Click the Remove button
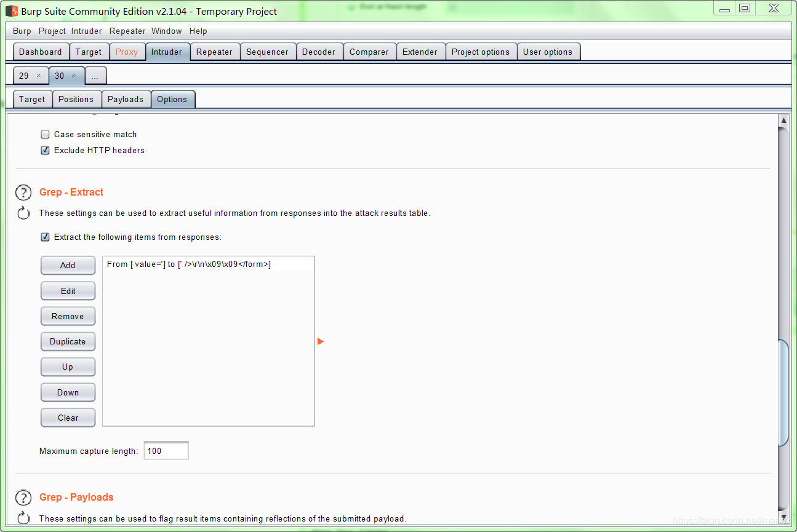This screenshot has width=797, height=532. pyautogui.click(x=68, y=316)
